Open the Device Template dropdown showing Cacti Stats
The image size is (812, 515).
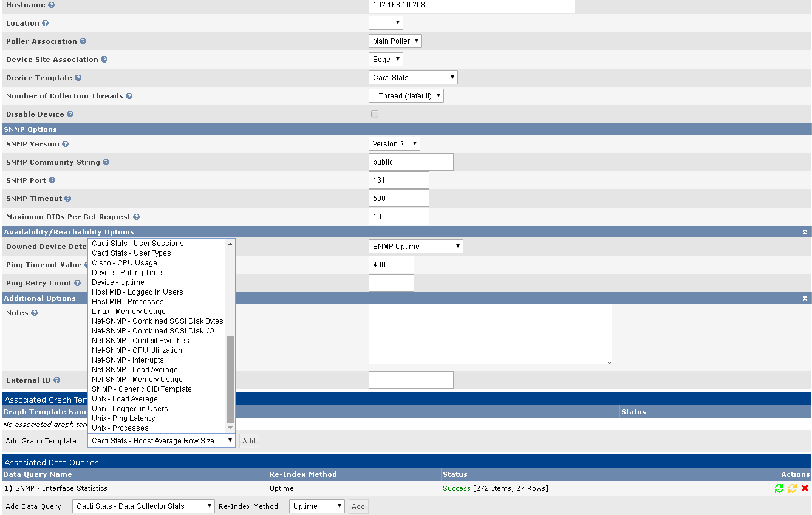pyautogui.click(x=413, y=77)
